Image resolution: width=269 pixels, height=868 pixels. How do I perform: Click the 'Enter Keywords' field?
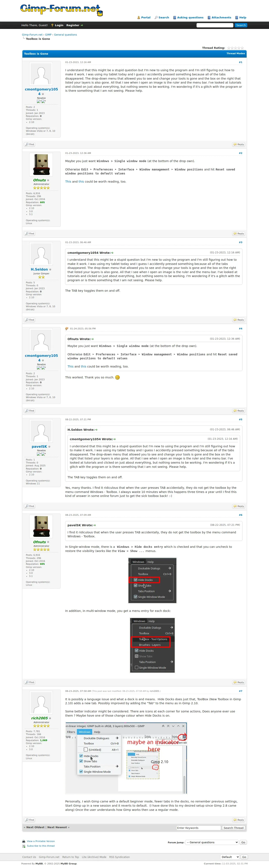click(198, 828)
